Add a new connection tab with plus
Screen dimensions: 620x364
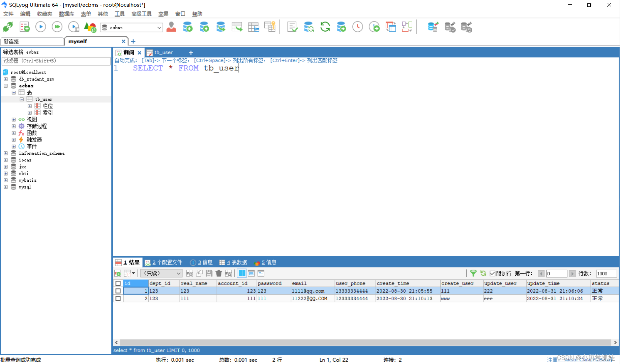[x=133, y=41]
